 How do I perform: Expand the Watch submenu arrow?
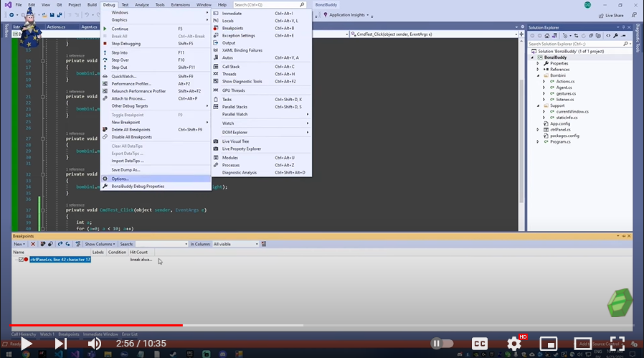point(307,123)
